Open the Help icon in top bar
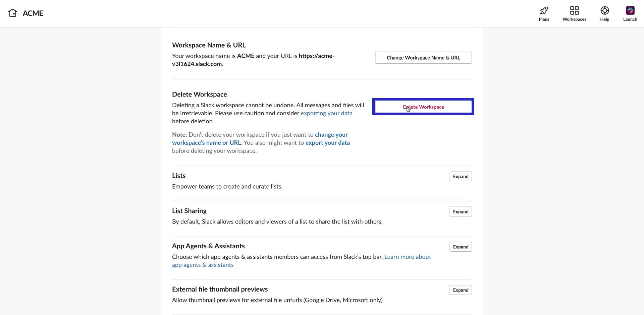 pyautogui.click(x=604, y=10)
